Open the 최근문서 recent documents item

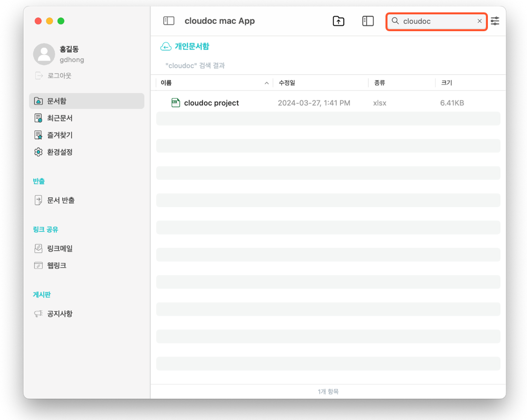(87, 118)
